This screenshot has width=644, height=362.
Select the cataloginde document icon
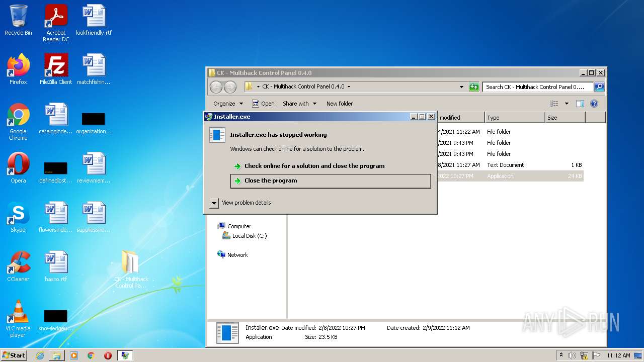tap(56, 119)
